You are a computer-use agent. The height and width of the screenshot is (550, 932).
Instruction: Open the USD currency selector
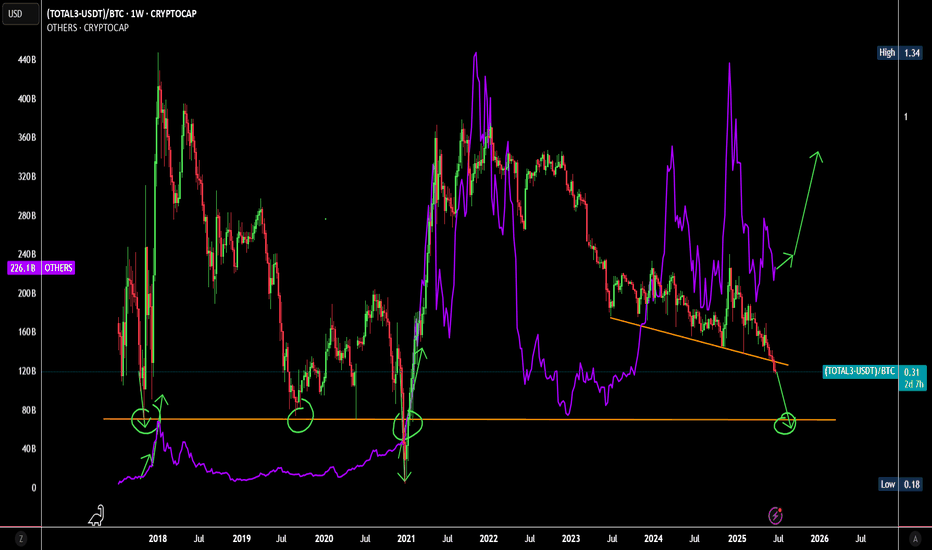tap(21, 14)
